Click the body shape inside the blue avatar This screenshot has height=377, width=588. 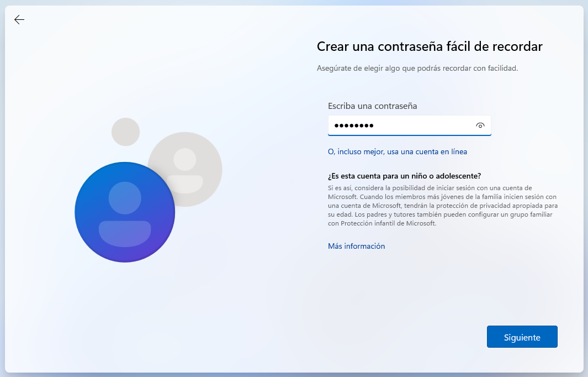[125, 233]
